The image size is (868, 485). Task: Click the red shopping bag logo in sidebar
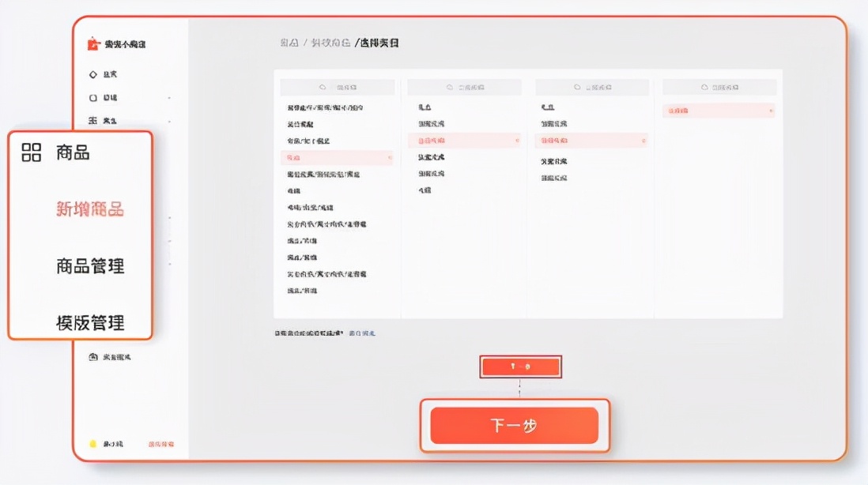coord(93,43)
